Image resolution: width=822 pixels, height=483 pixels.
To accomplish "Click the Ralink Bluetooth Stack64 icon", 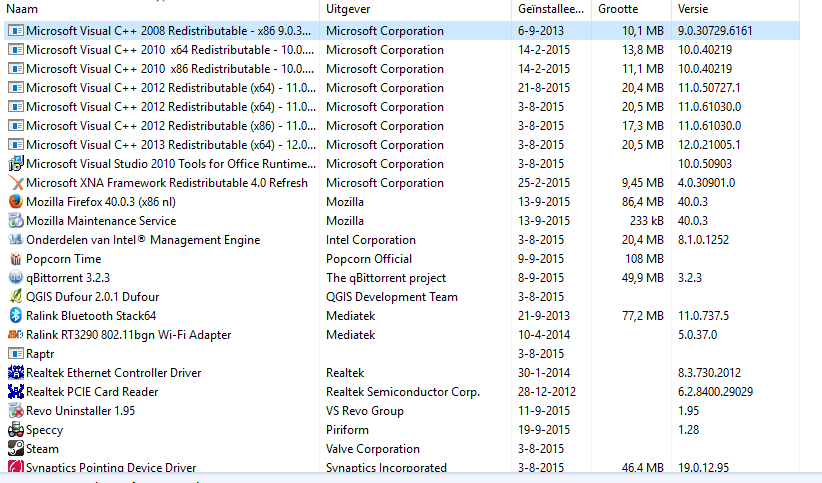I will click(16, 316).
